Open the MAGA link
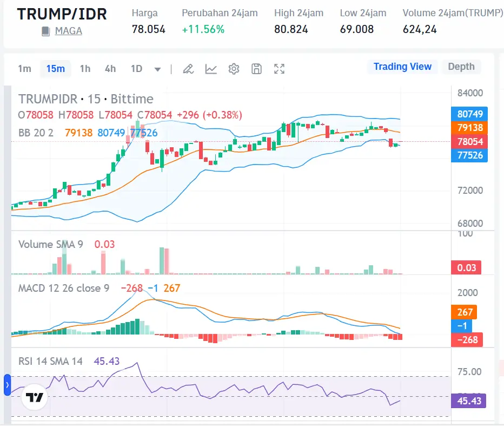 click(68, 31)
